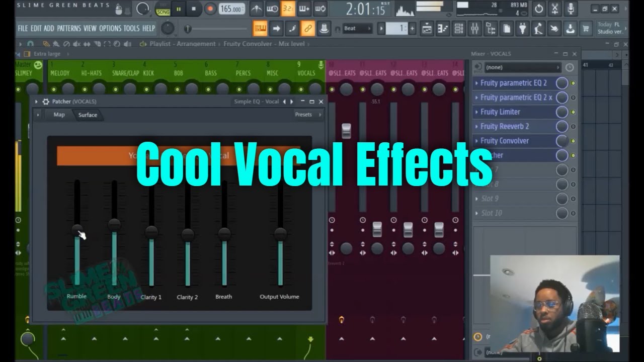The height and width of the screenshot is (362, 644).
Task: Open the Patcher window menu arrow
Action: pyautogui.click(x=36, y=102)
